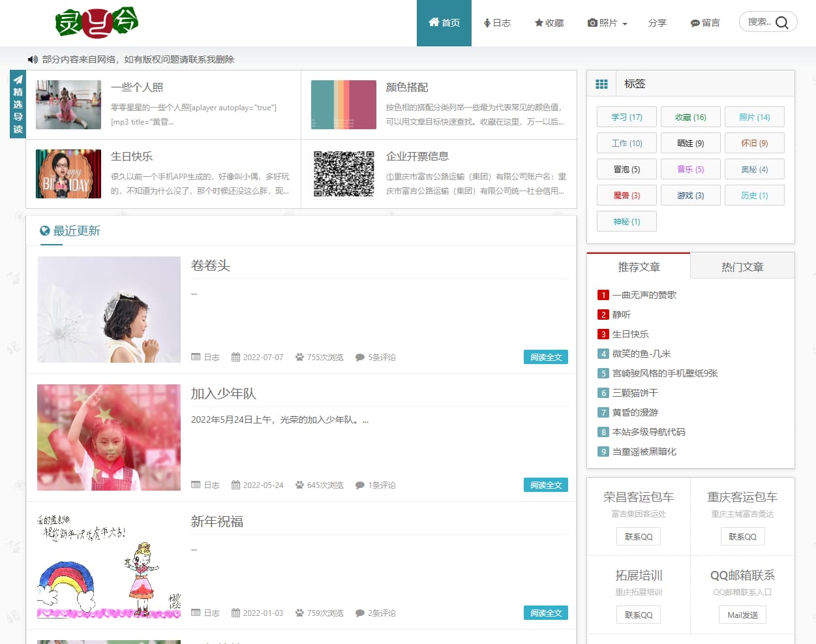Click the QR code image for 企业开票信息

[x=344, y=174]
